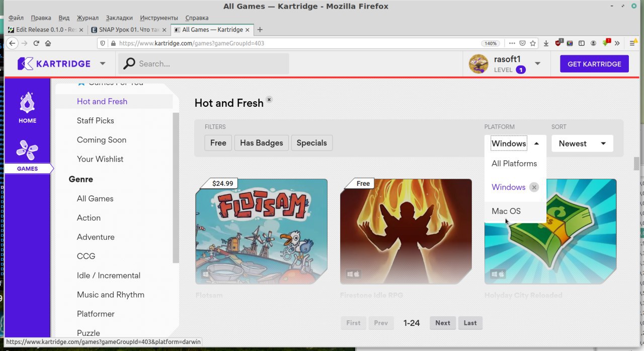644x351 pixels.
Task: Select Adventure genre
Action: click(x=96, y=237)
